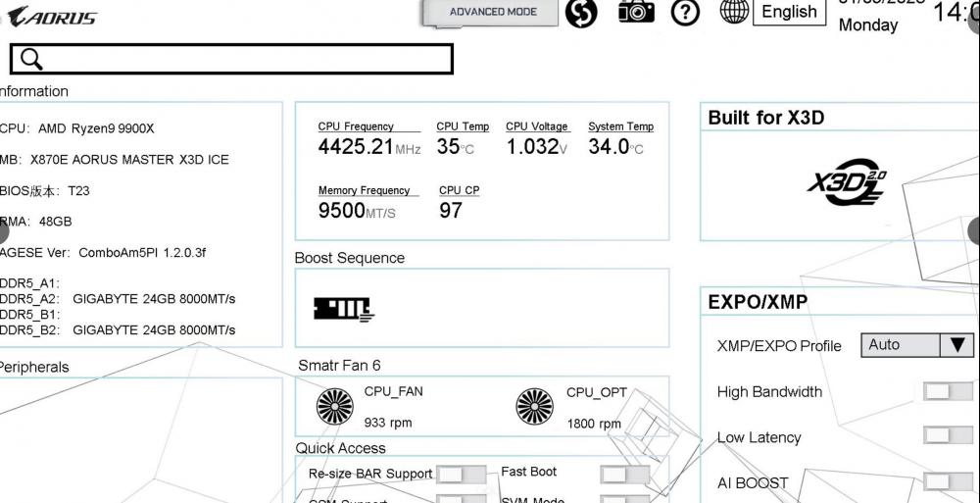Click the Built for X3D heading

[x=766, y=118]
